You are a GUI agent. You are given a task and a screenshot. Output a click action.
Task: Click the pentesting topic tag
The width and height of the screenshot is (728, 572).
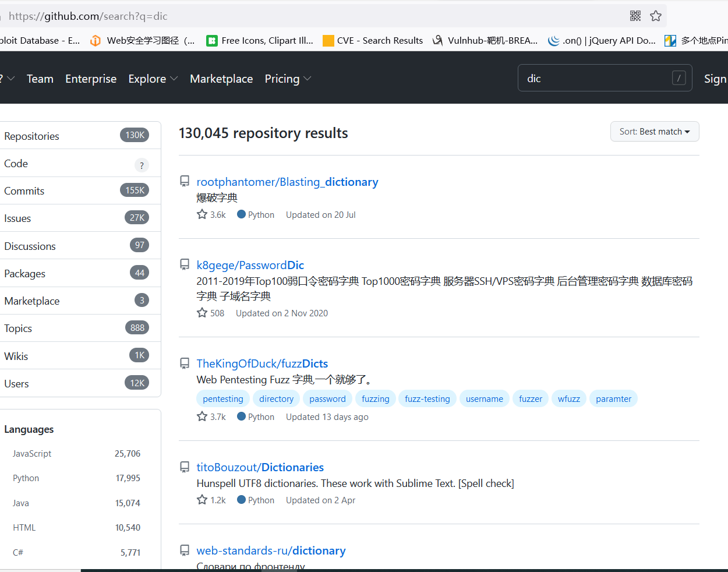coord(223,398)
